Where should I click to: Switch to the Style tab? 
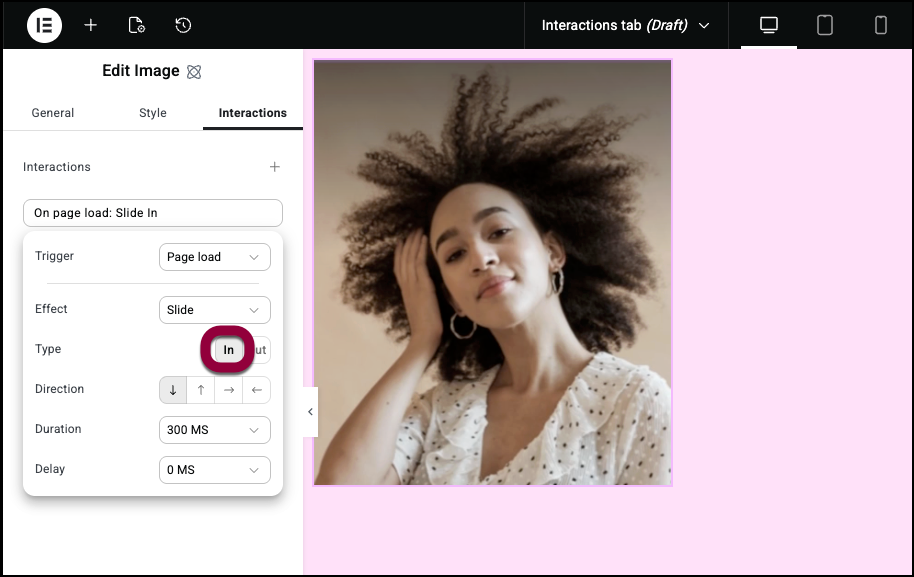[153, 113]
